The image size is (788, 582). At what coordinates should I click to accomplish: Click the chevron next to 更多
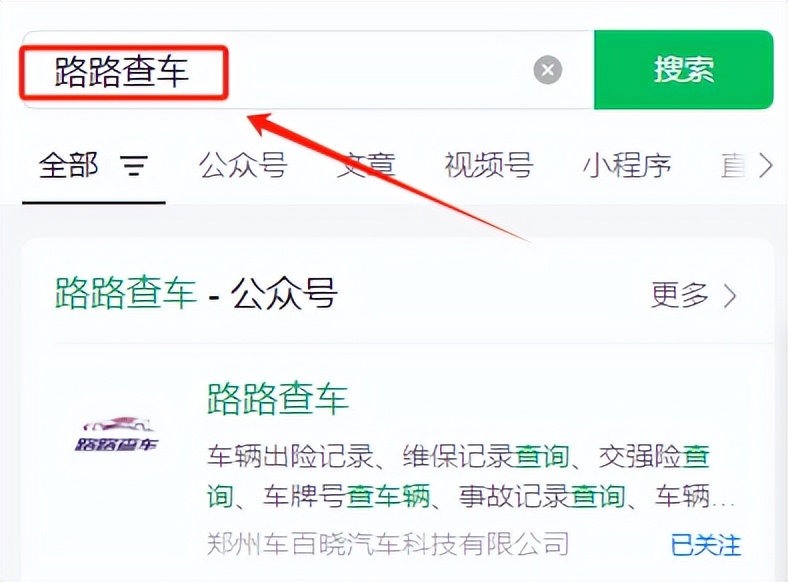[731, 296]
